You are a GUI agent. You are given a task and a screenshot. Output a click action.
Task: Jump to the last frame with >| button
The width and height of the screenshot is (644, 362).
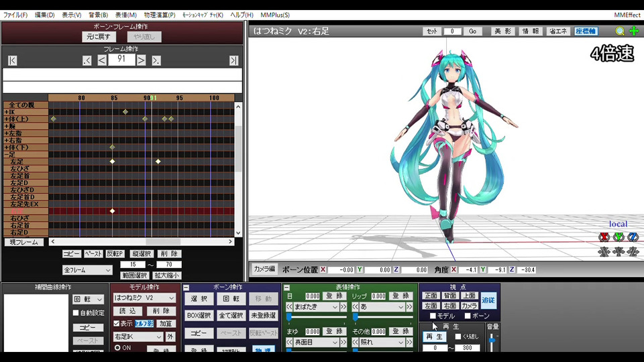pyautogui.click(x=233, y=60)
